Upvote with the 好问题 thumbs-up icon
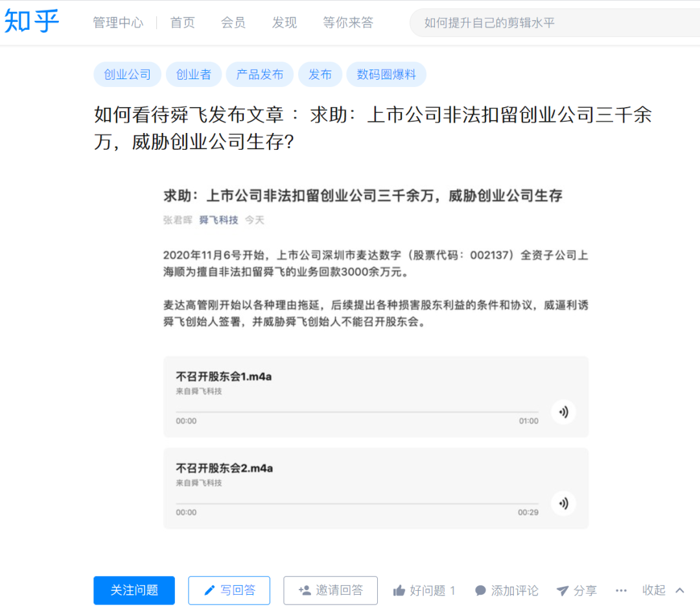 [399, 591]
